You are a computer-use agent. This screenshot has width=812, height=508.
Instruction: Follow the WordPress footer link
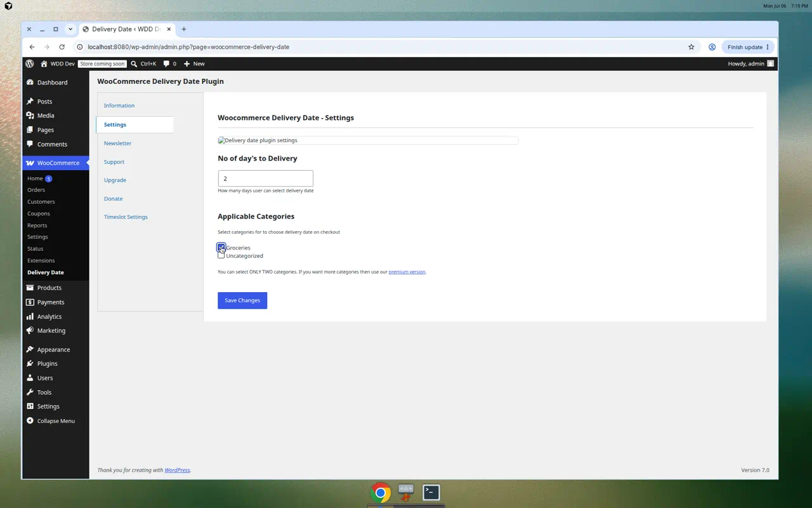[x=177, y=470]
